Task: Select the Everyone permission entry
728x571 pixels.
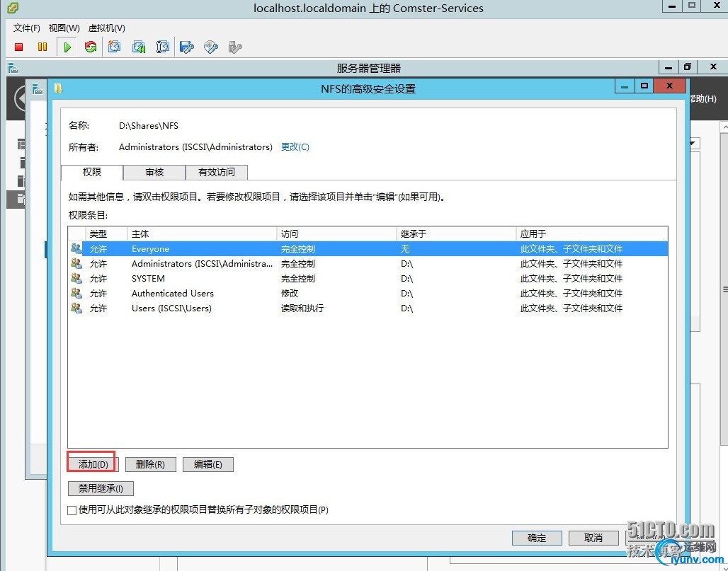Action: 368,248
